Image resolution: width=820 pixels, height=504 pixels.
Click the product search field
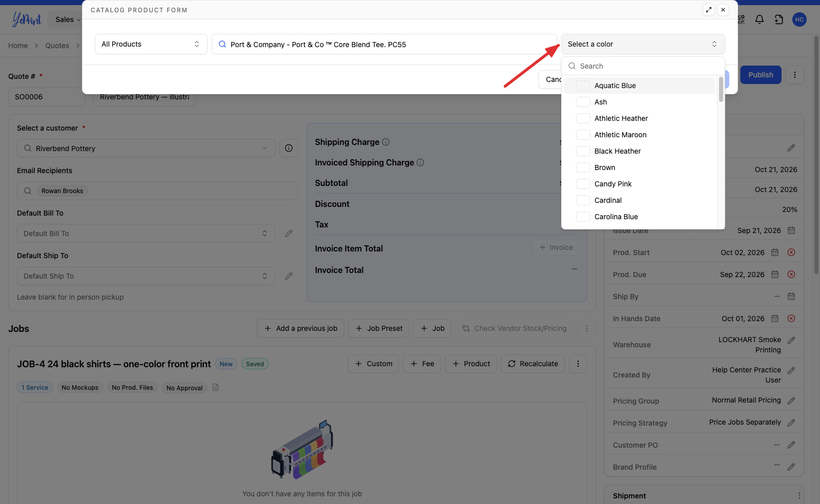pos(384,44)
